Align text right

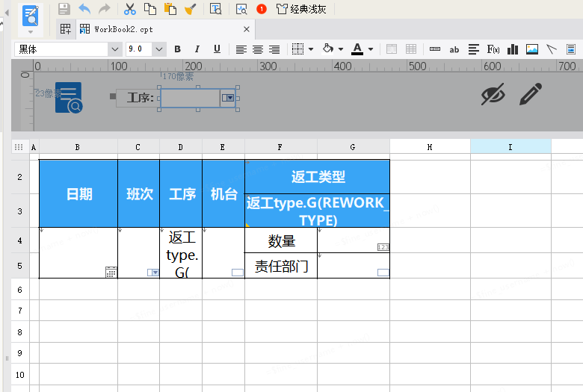[x=274, y=49]
